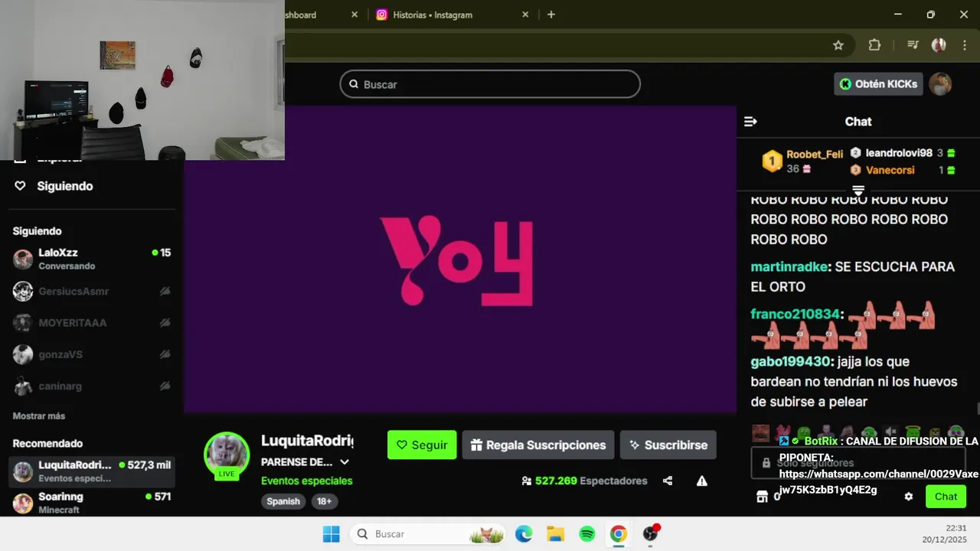Open OBS icon with red badge in taskbar
The height and width of the screenshot is (551, 980).
click(x=651, y=534)
